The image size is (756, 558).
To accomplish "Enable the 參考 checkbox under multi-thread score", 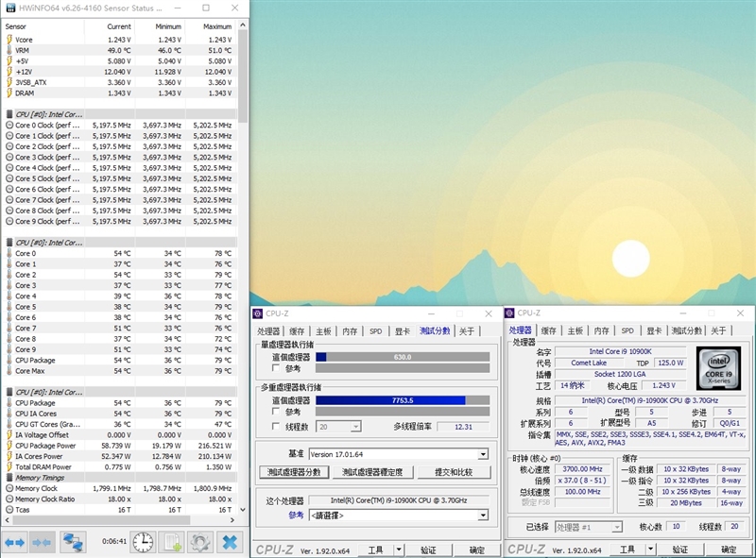I will tap(276, 412).
